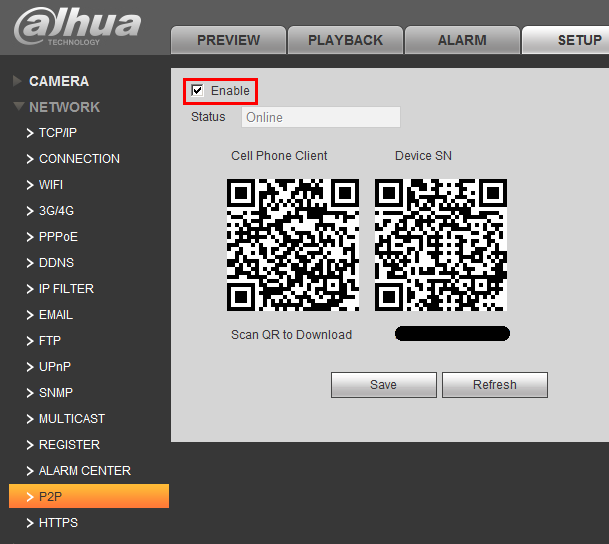Select PPPoE in the sidebar
The width and height of the screenshot is (609, 544).
58,237
